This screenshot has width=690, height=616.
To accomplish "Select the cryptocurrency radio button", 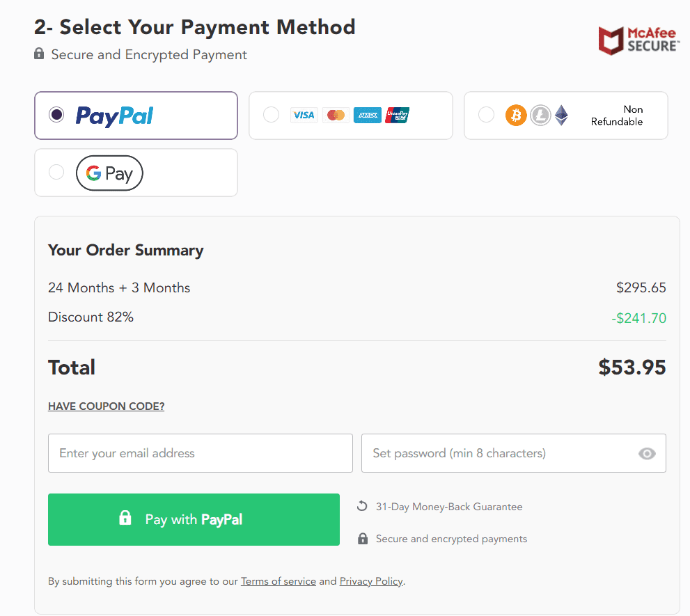I will pyautogui.click(x=486, y=115).
